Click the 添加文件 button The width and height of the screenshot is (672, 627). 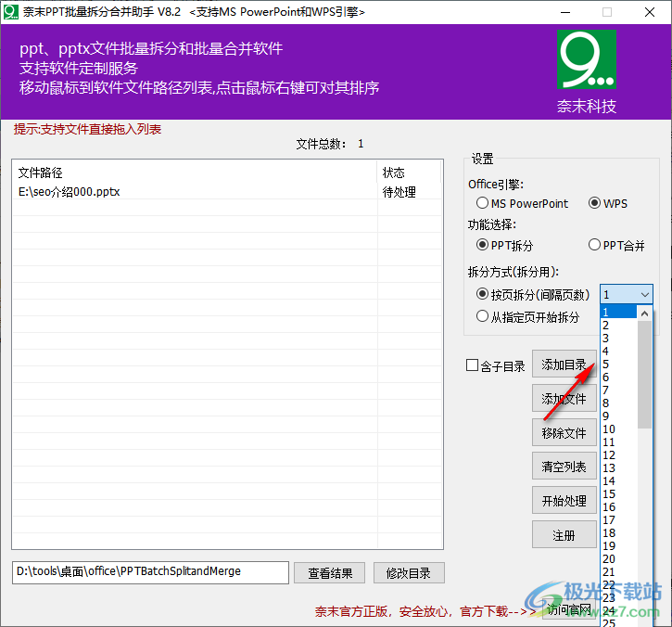564,399
